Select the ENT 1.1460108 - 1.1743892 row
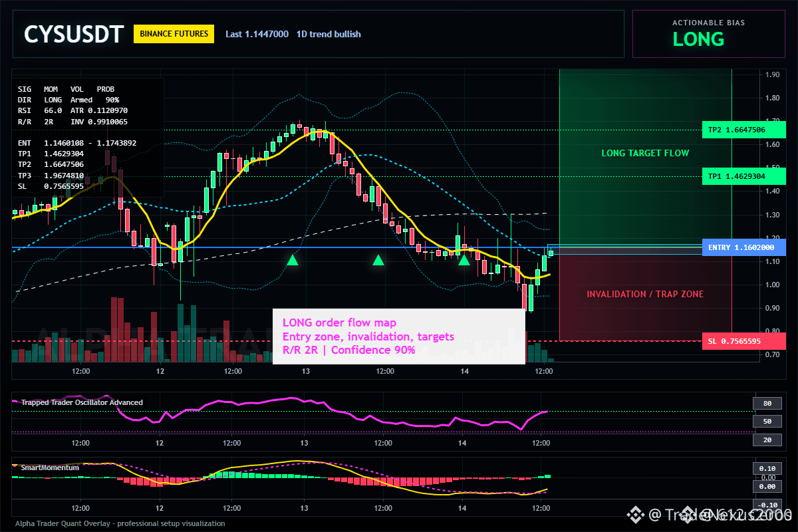This screenshot has width=798, height=532. (x=77, y=143)
